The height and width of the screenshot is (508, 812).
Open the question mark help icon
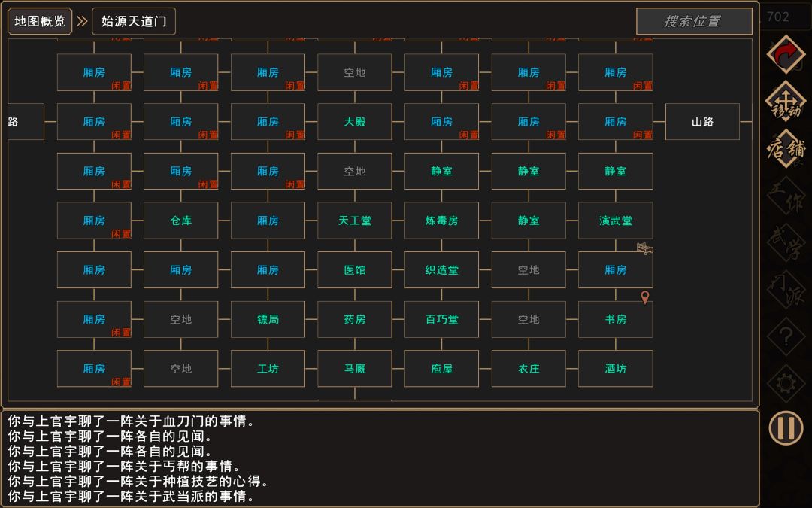[x=786, y=337]
